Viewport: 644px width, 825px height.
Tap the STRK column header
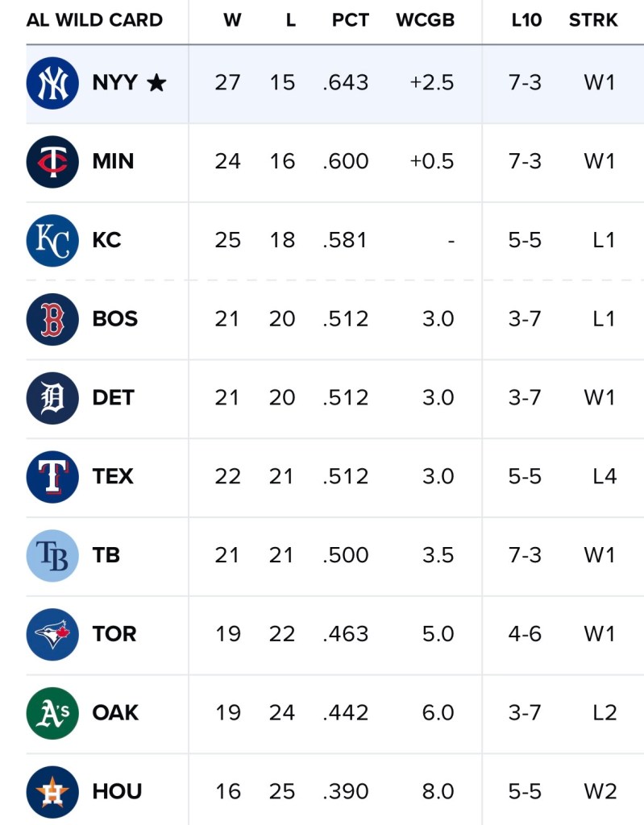593,20
